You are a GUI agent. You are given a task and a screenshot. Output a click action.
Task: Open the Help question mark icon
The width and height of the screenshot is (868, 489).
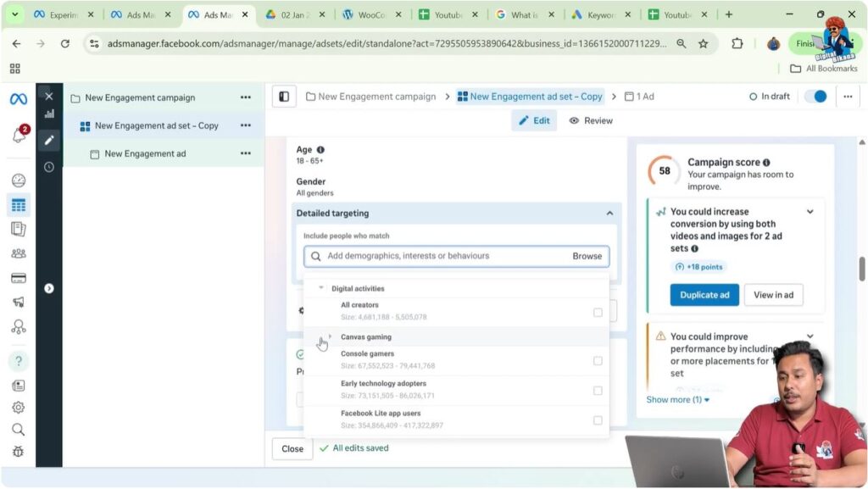click(17, 361)
